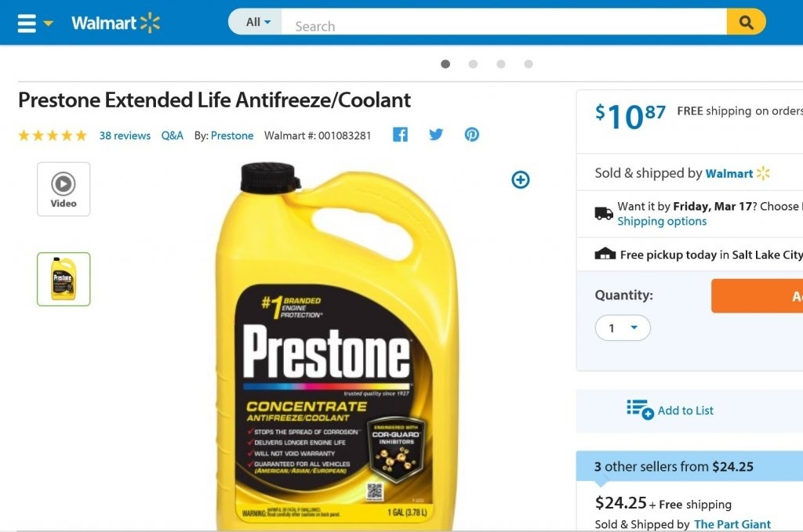Expand the All departments search dropdown
Screen dimensions: 803x532
click(257, 22)
